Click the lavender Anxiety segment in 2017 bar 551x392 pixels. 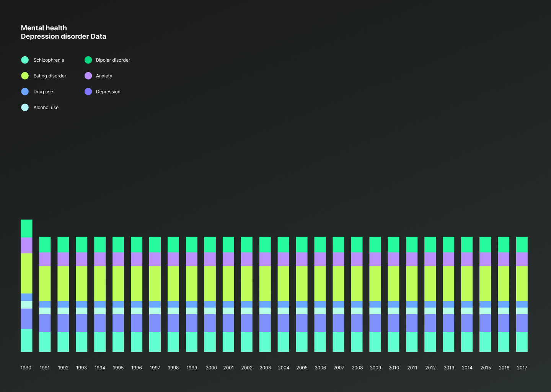point(522,259)
